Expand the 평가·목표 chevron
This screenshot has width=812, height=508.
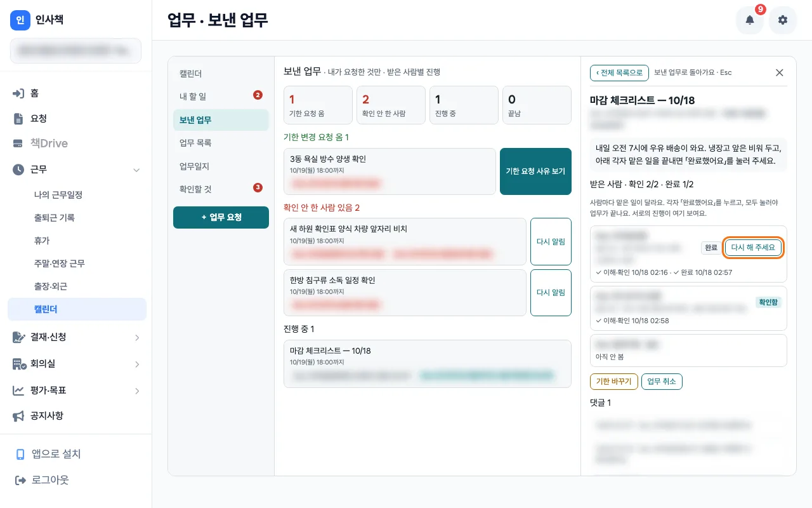tap(137, 391)
